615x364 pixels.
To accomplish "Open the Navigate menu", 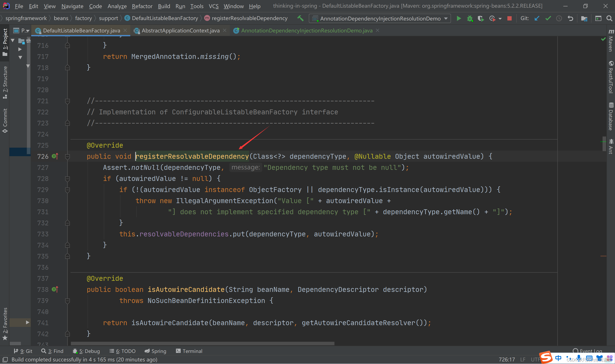I will click(x=72, y=6).
